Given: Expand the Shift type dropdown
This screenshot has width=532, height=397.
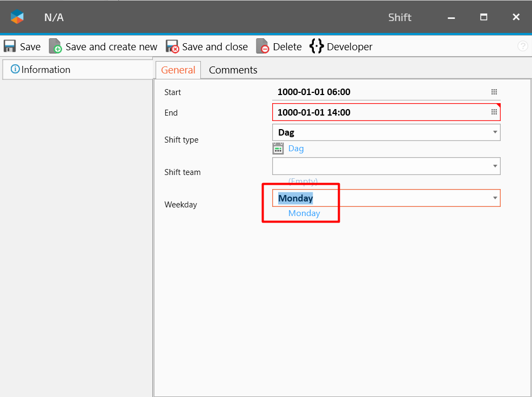Looking at the screenshot, I should (x=495, y=132).
